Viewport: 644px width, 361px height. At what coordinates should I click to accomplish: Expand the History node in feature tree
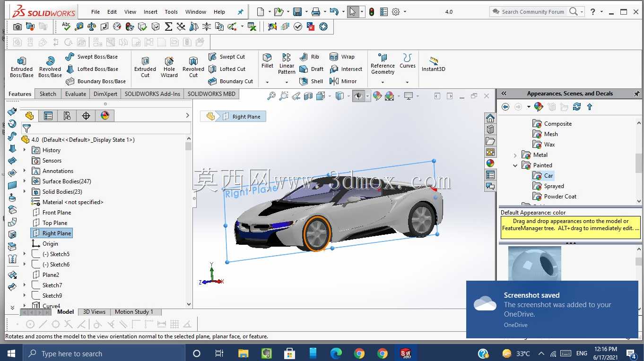click(x=25, y=150)
